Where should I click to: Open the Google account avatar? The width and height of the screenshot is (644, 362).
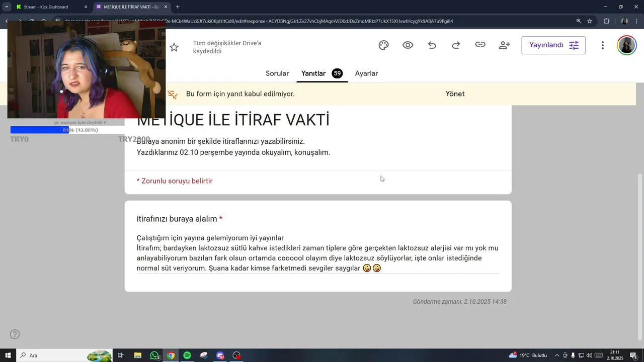(626, 45)
